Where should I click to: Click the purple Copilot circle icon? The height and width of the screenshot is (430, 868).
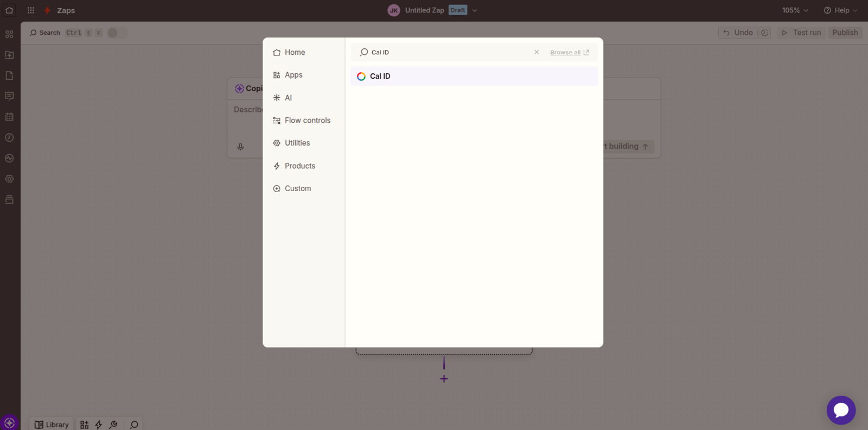tap(9, 423)
